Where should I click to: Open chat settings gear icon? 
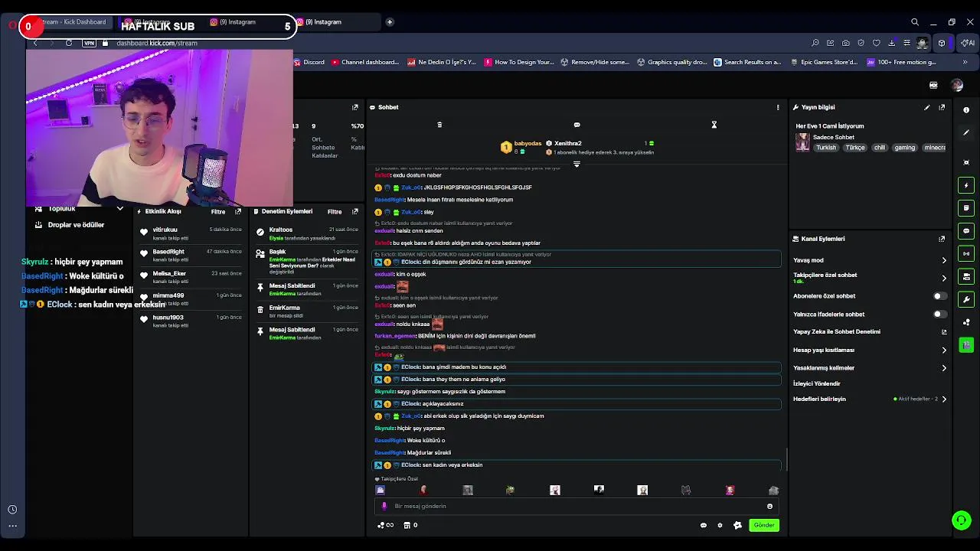pos(720,525)
